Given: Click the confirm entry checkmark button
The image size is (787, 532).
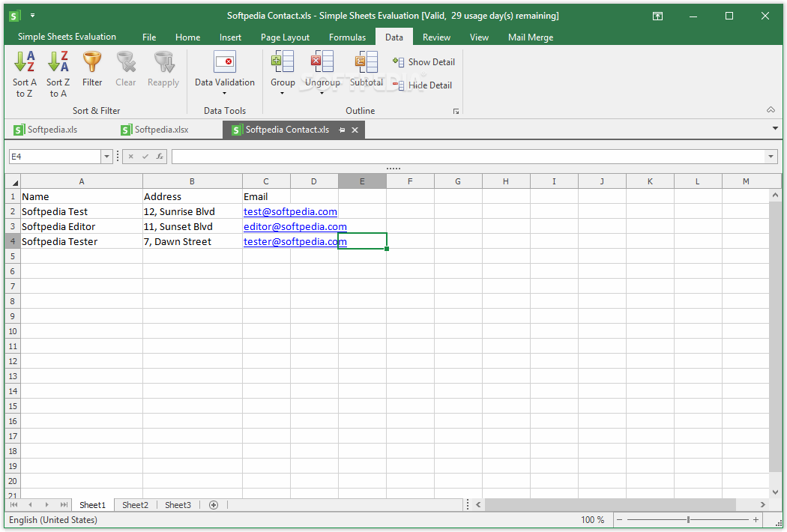Looking at the screenshot, I should (x=145, y=157).
